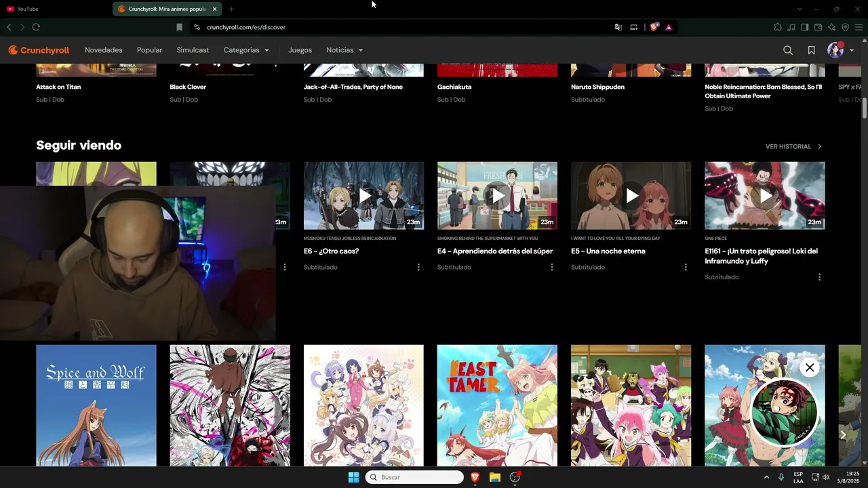Open the 'E6 - ¿Otro caos?' episode title
The image size is (868, 488).
click(331, 251)
